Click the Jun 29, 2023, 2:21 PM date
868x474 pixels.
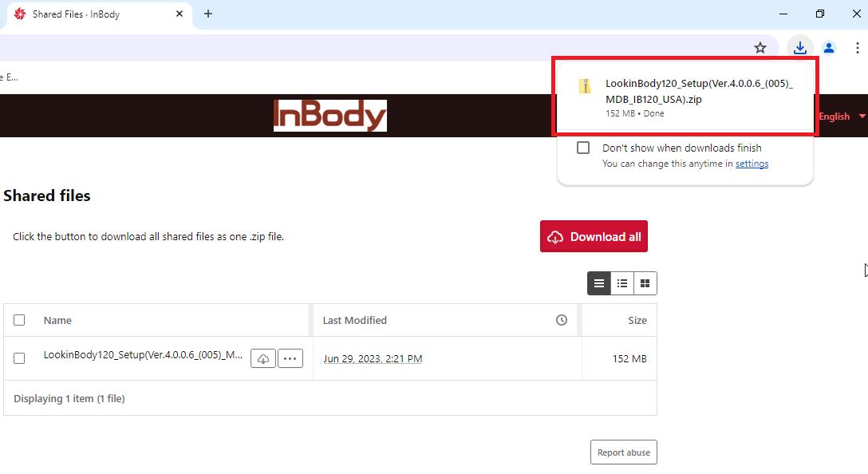(x=373, y=359)
